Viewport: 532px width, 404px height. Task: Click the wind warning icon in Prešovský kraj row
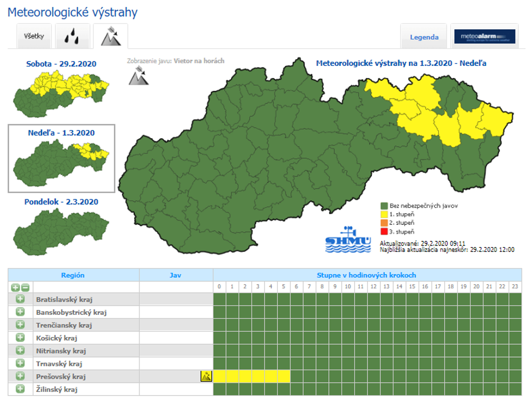[206, 376]
